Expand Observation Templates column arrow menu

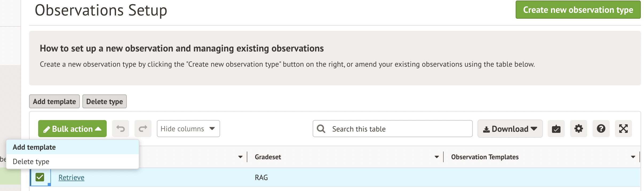click(x=633, y=157)
